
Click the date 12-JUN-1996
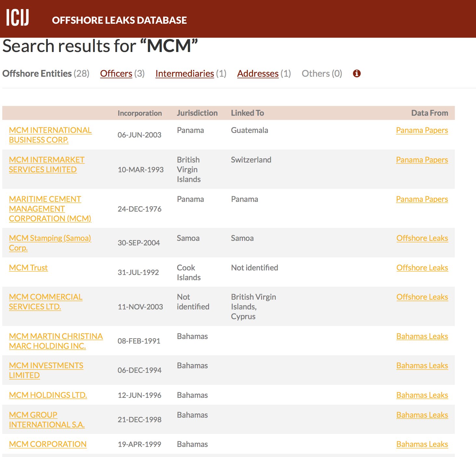(139, 395)
